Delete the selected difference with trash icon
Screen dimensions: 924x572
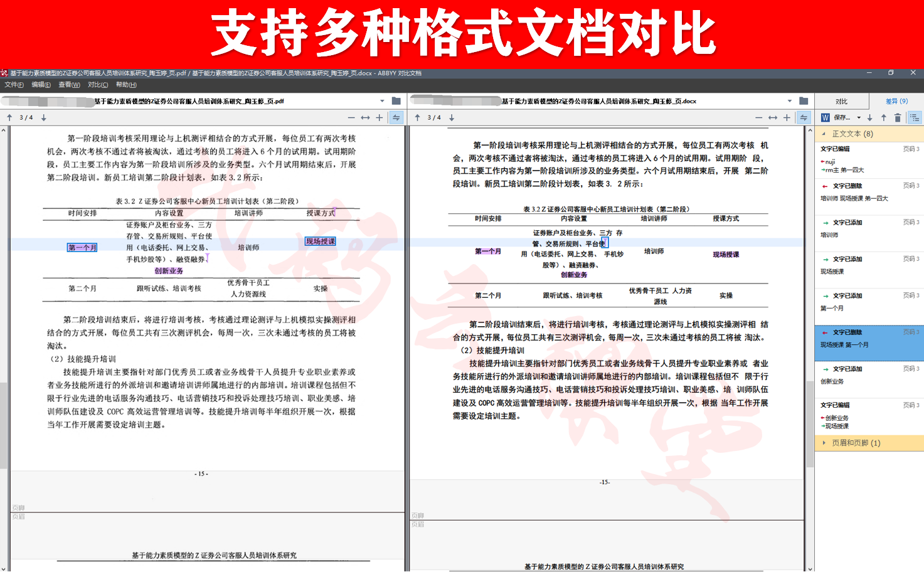pos(898,118)
